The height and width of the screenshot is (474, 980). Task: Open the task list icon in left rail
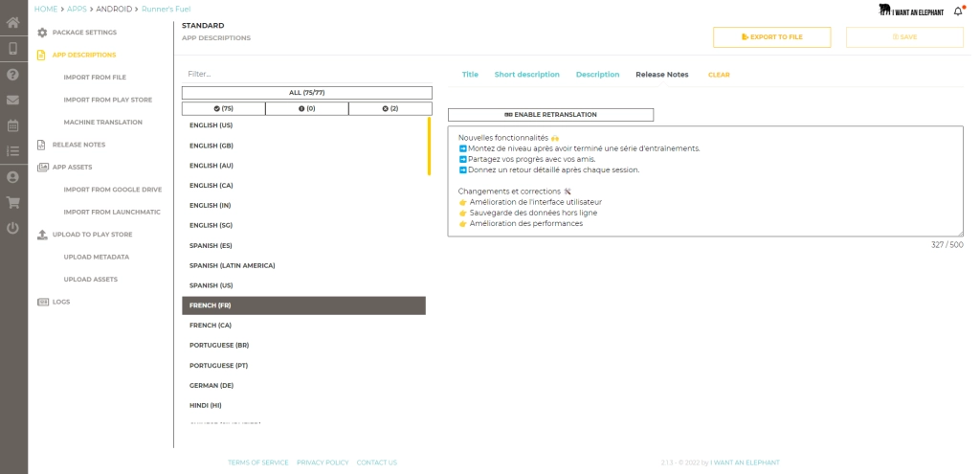click(x=13, y=151)
